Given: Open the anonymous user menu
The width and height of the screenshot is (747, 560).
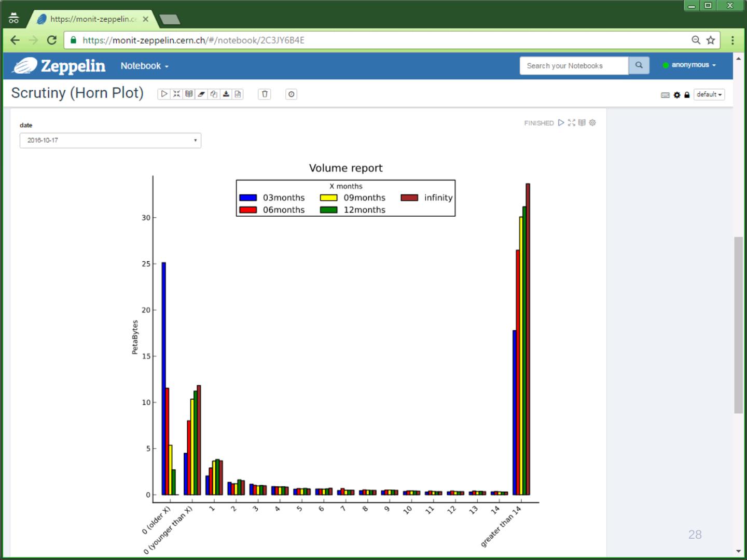Looking at the screenshot, I should (x=689, y=65).
